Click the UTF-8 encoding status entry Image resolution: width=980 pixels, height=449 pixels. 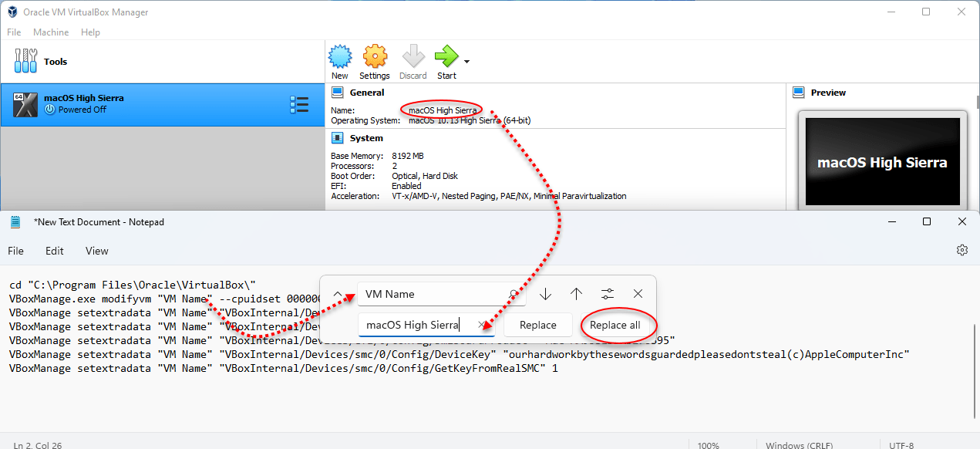coord(903,445)
